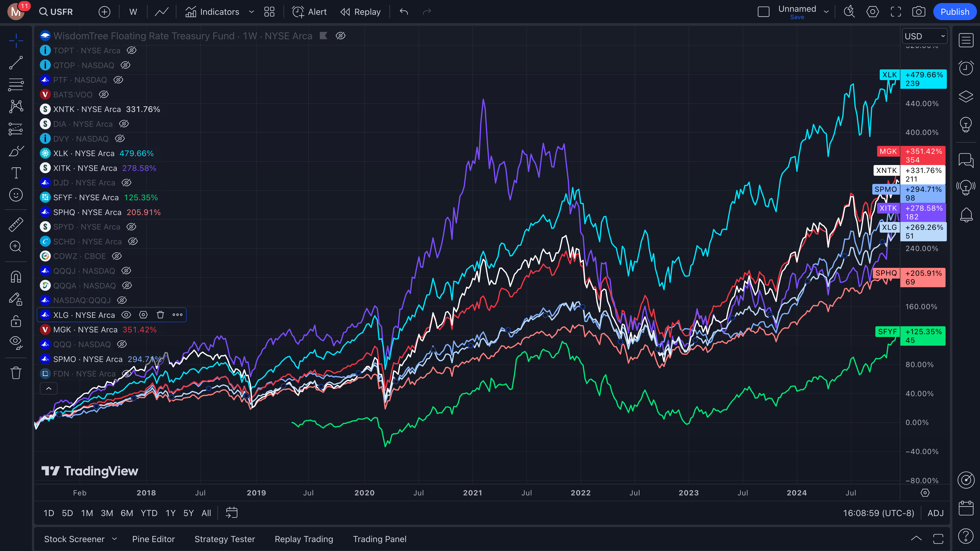The height and width of the screenshot is (551, 980).
Task: Expand the indicator templates dropdown arrow
Action: (251, 12)
